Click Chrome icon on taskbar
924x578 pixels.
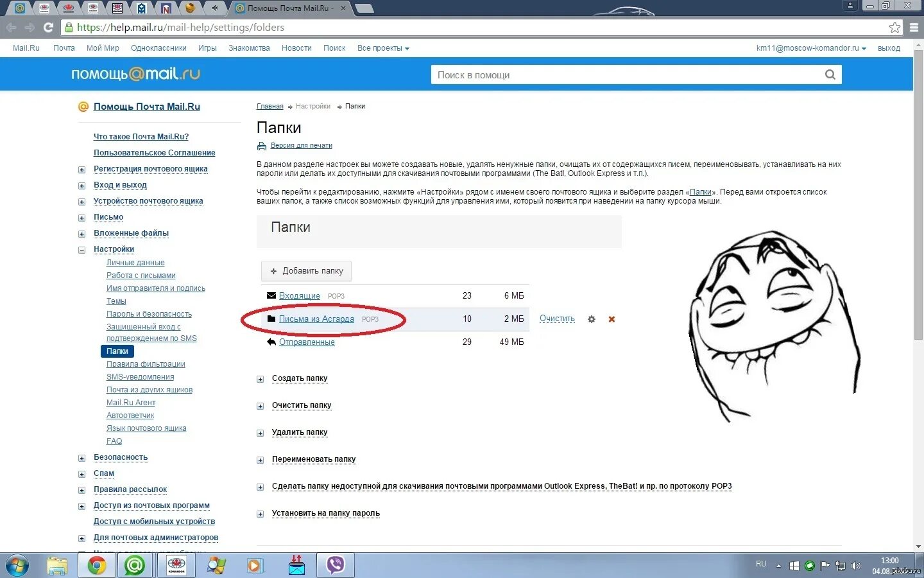(97, 565)
